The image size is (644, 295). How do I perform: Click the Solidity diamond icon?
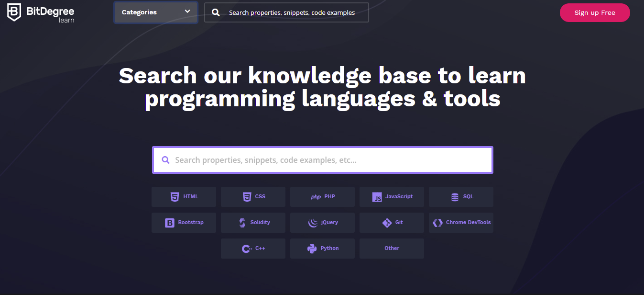242,223
